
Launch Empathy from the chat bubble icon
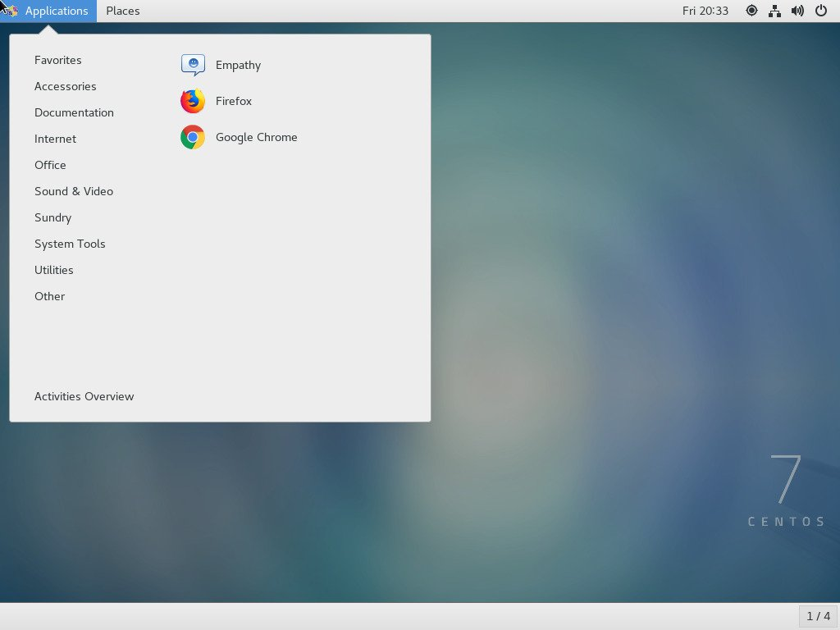coord(193,65)
